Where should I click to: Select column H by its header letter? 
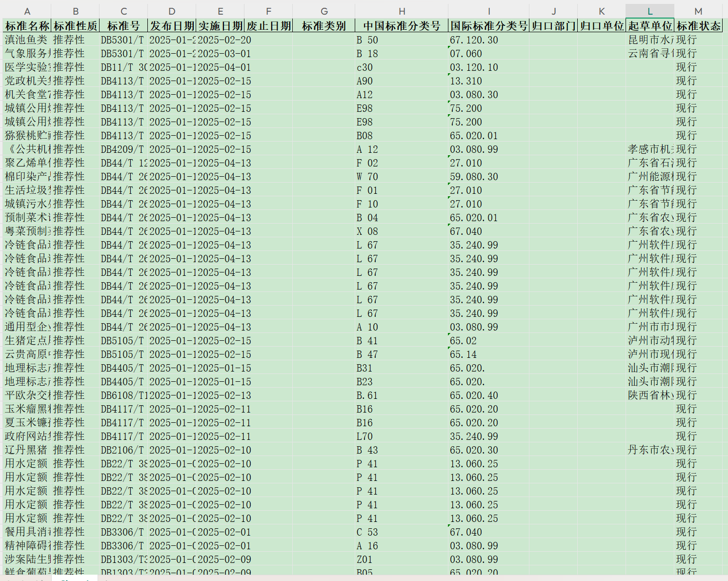(x=402, y=11)
